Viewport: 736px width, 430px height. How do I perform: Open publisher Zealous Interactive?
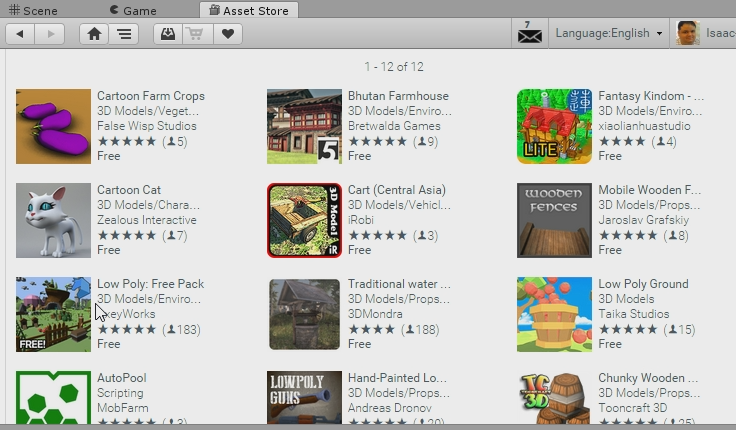coord(146,220)
